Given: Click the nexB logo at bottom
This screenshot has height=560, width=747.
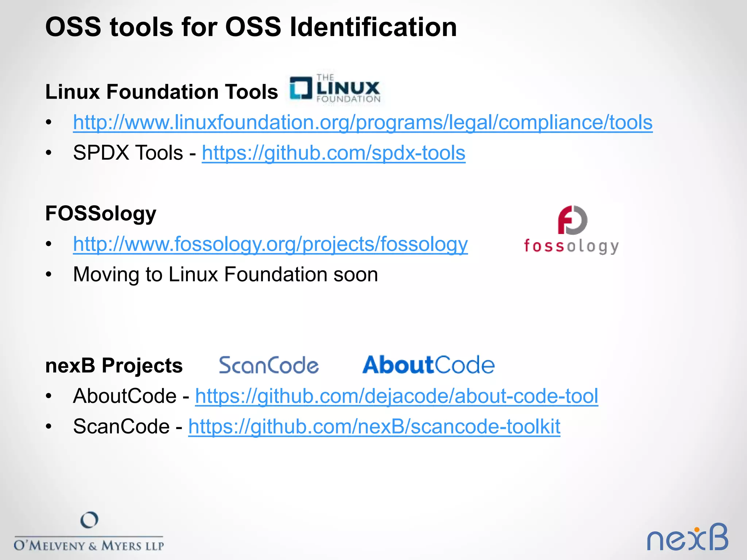Looking at the screenshot, I should coord(688,537).
